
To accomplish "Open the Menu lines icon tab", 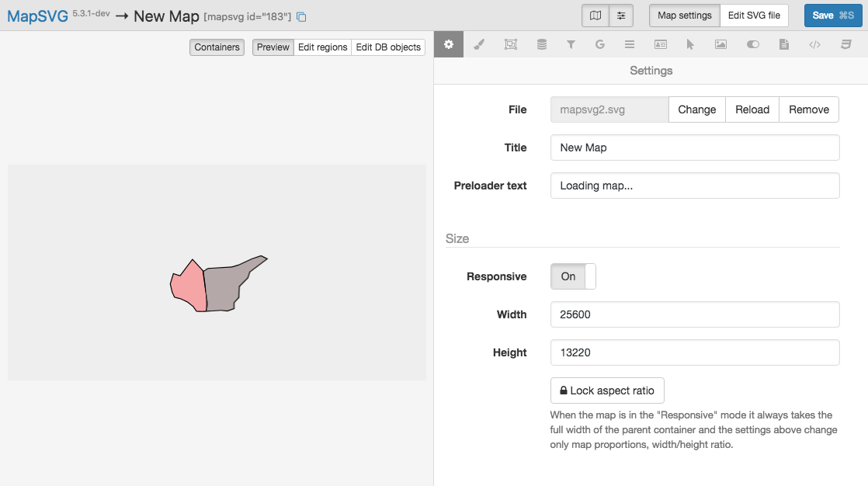I will (630, 44).
